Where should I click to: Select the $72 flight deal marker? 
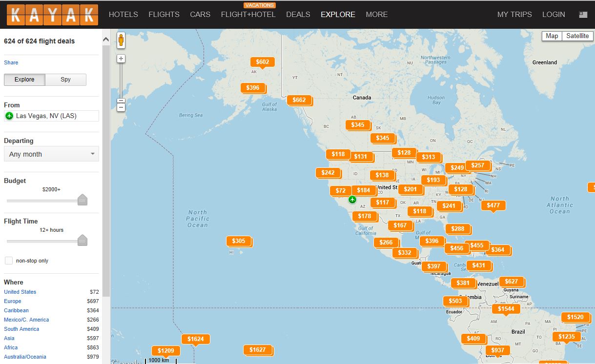341,190
